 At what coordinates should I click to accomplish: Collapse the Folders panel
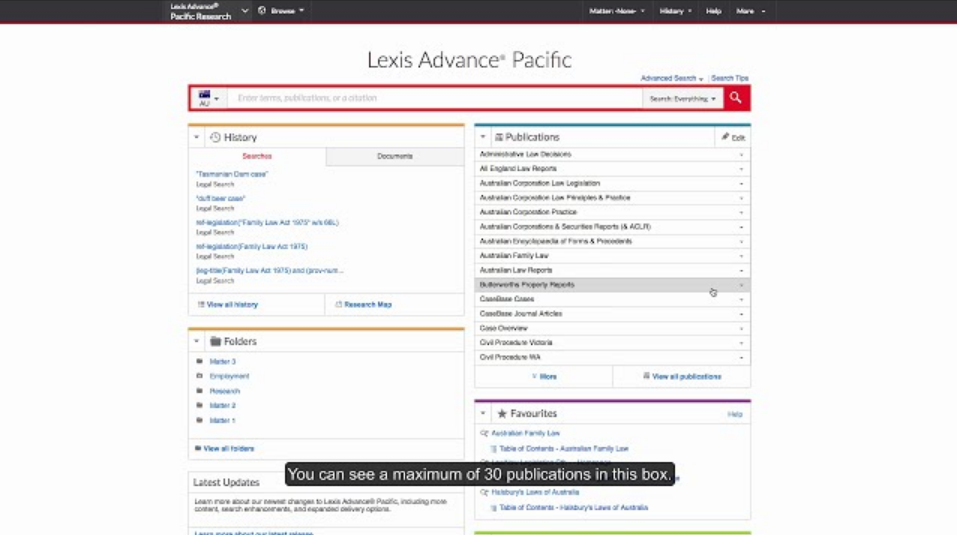pyautogui.click(x=197, y=342)
